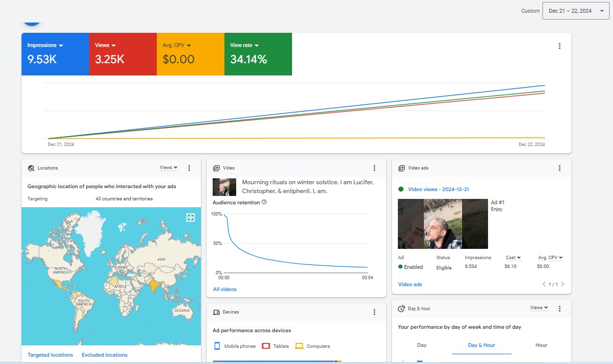The width and height of the screenshot is (613, 364).
Task: Open the All videos link
Action: click(x=224, y=289)
